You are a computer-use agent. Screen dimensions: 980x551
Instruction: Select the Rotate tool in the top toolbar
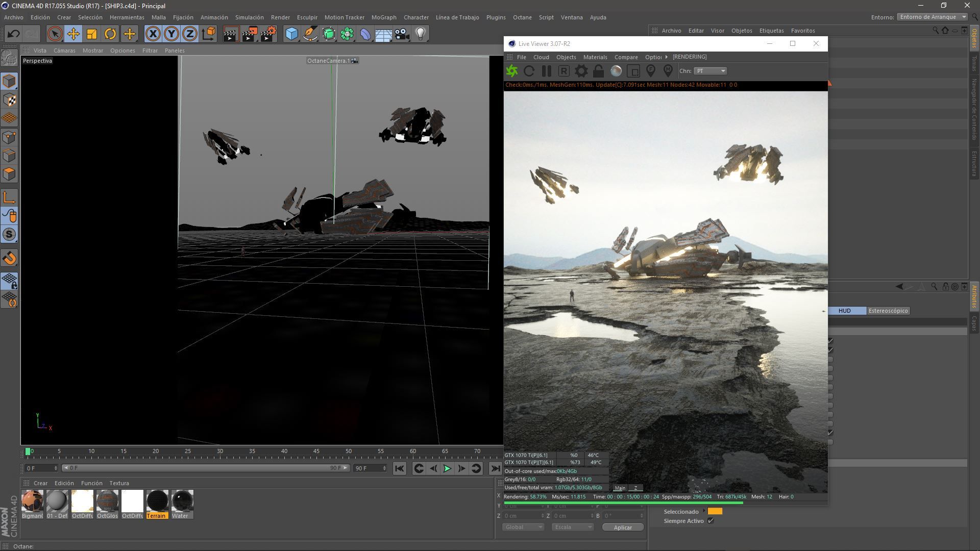[x=110, y=34]
